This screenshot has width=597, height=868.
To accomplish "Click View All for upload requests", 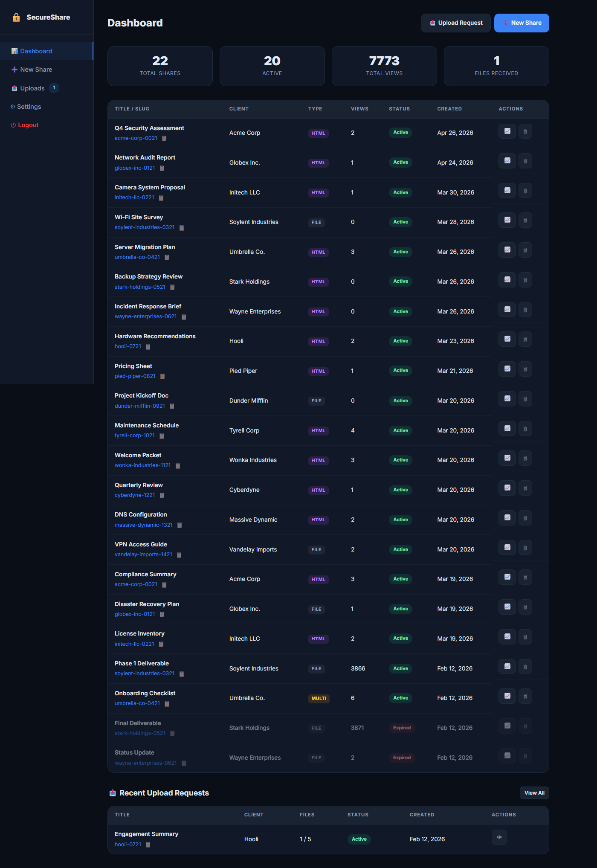I will pyautogui.click(x=534, y=793).
